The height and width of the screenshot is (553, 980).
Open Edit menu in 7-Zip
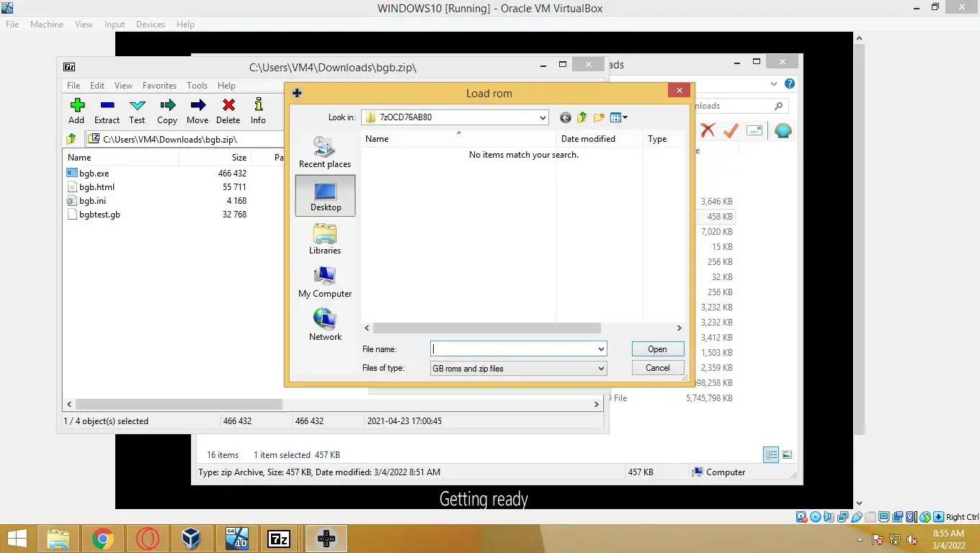pyautogui.click(x=97, y=85)
